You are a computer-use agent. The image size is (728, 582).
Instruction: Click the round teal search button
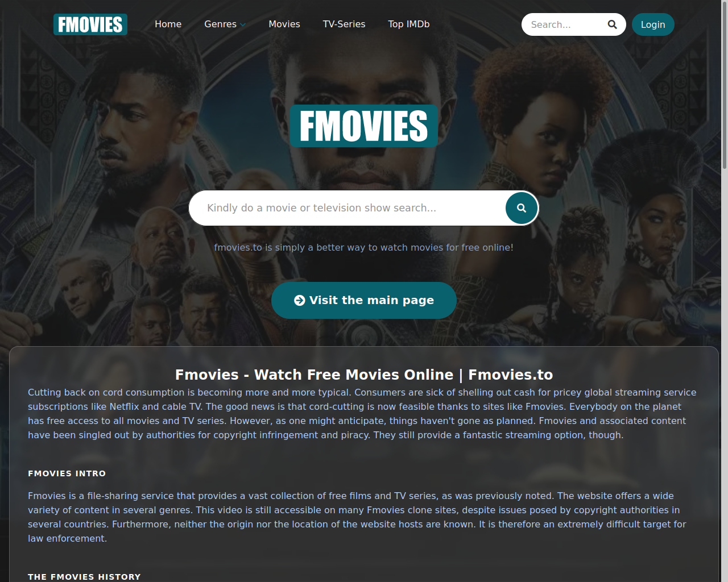click(522, 208)
